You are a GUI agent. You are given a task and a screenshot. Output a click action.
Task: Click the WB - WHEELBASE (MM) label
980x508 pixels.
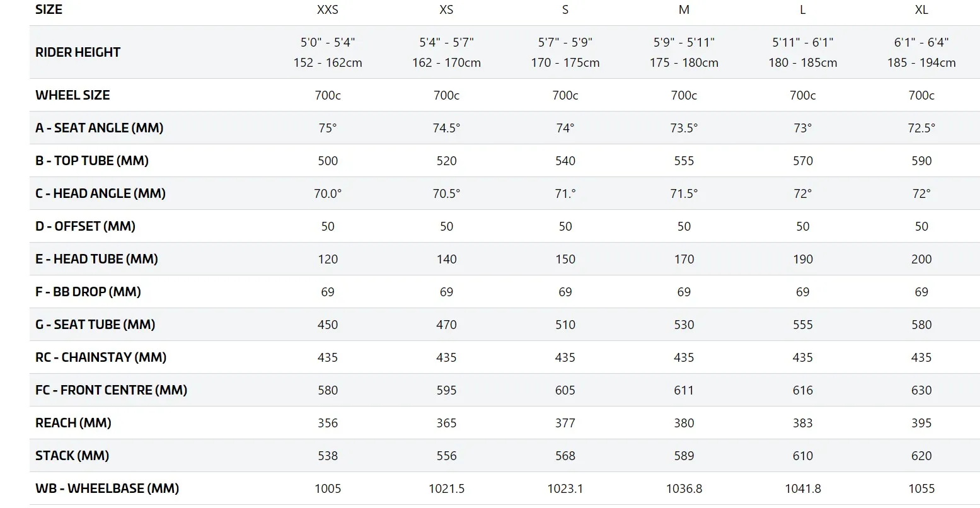pyautogui.click(x=107, y=488)
